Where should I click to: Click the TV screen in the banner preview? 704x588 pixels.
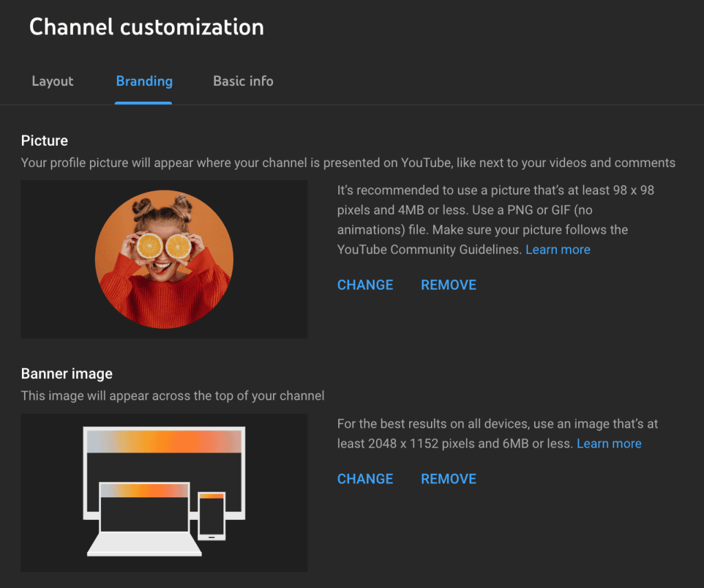165,454
